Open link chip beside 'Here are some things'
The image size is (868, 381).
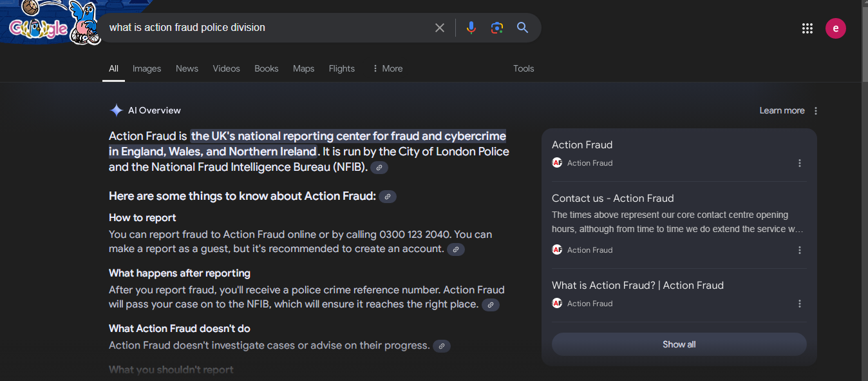coord(388,197)
